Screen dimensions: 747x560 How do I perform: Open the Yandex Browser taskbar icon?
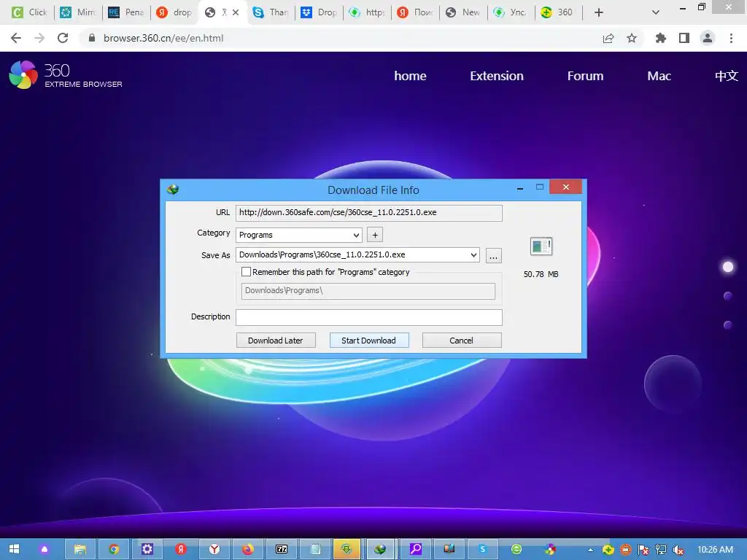(214, 549)
